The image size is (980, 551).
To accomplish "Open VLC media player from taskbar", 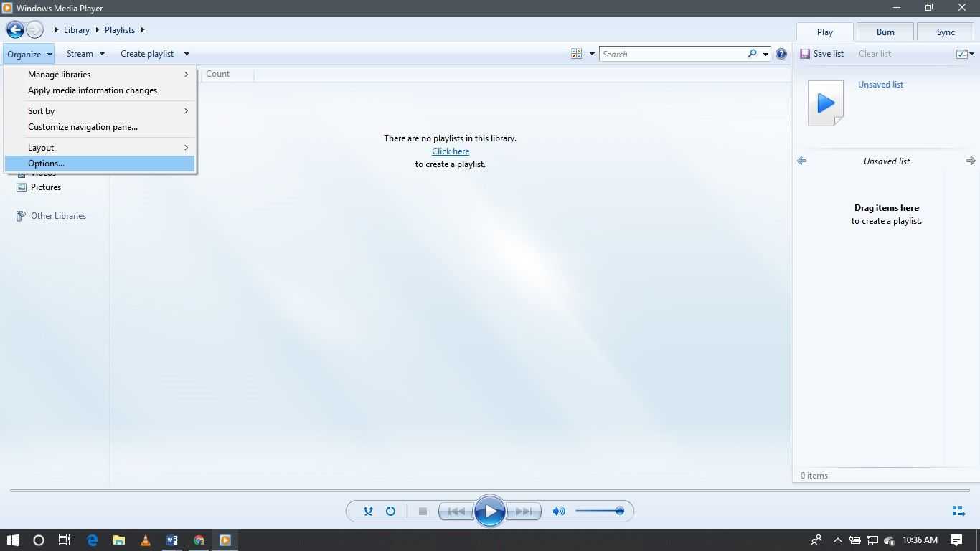I will point(146,540).
